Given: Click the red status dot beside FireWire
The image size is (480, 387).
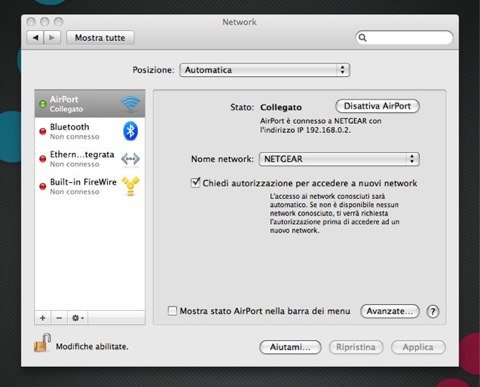Looking at the screenshot, I should click(43, 186).
